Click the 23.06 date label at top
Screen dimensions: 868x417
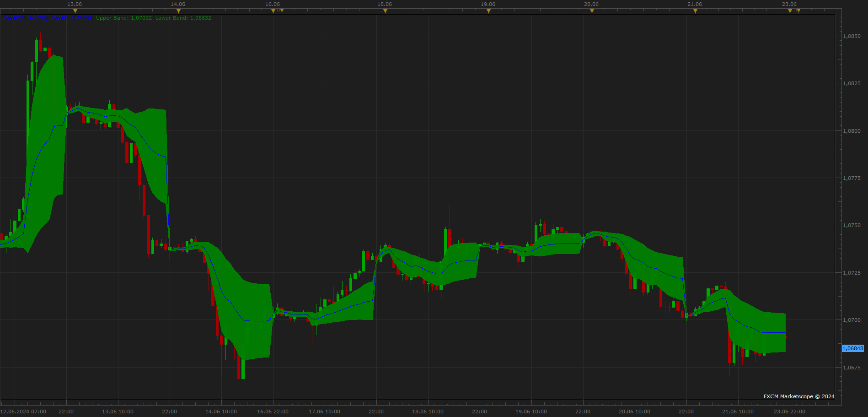coord(789,4)
